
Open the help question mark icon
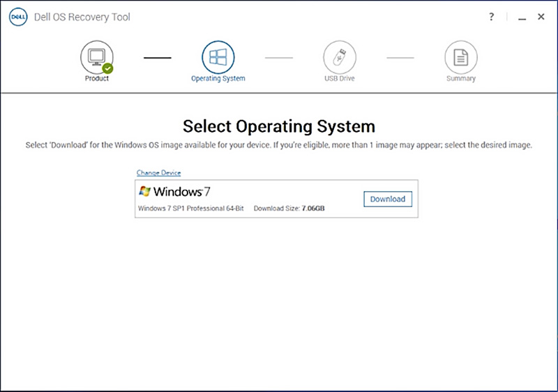click(491, 17)
